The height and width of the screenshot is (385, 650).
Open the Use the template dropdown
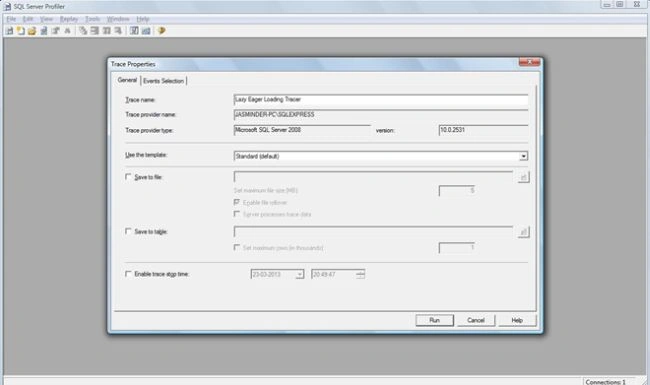524,156
